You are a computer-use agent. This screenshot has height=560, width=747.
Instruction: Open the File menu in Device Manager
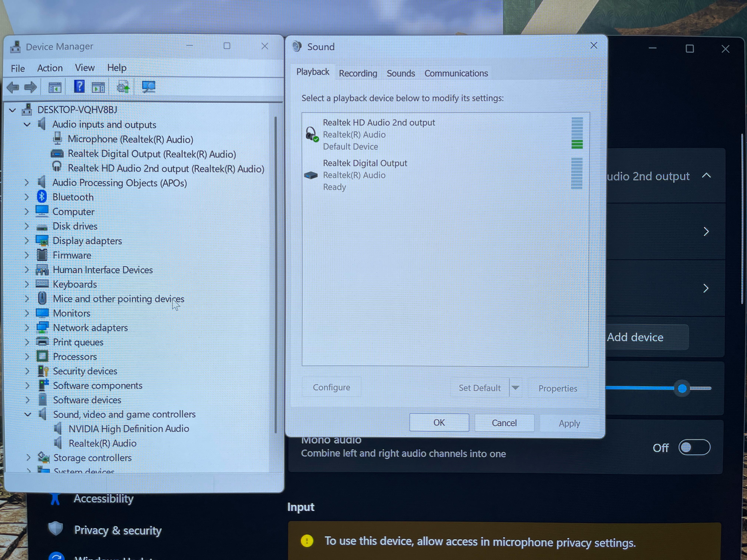tap(18, 69)
